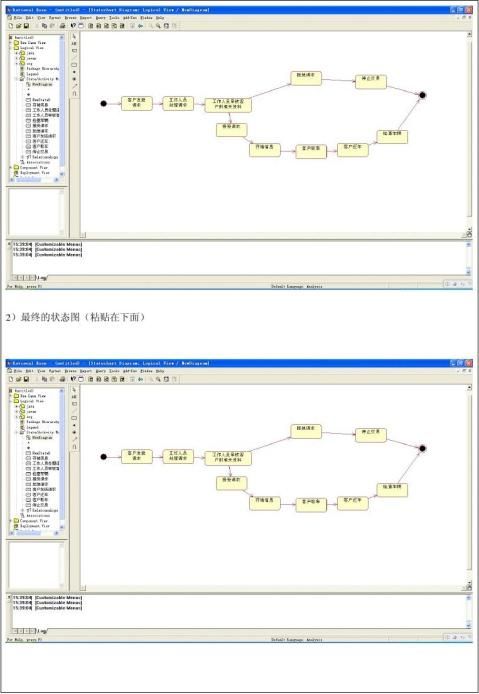Pick the State tool in the upper diagram toolbox
This screenshot has height=694, width=479.
click(x=74, y=65)
